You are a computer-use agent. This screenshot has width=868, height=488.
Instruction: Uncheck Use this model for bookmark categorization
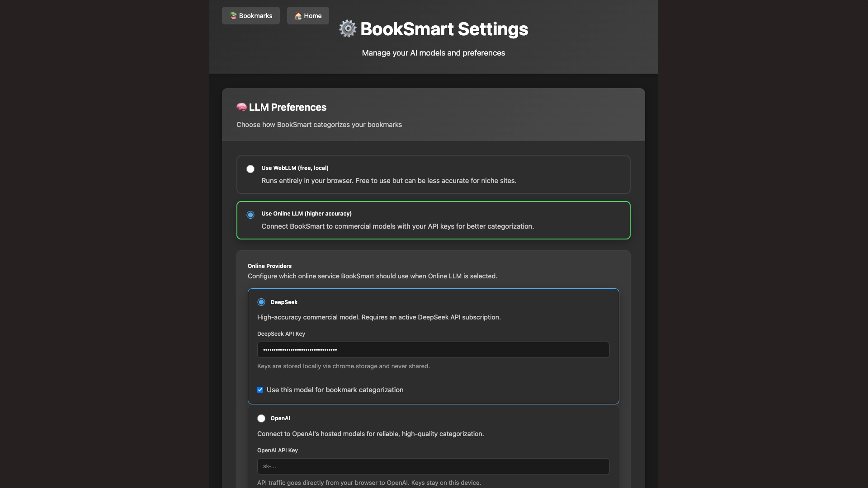(x=260, y=390)
